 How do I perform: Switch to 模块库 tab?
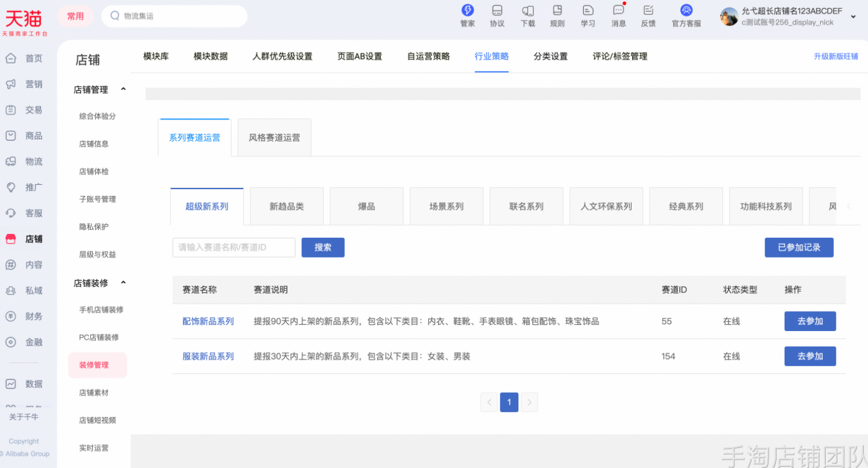pos(156,56)
